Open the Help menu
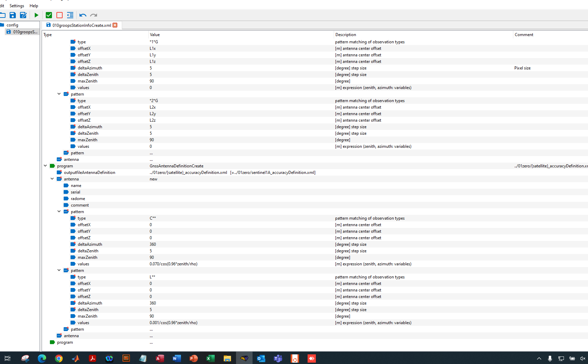The height and width of the screenshot is (364, 588). coord(34,5)
